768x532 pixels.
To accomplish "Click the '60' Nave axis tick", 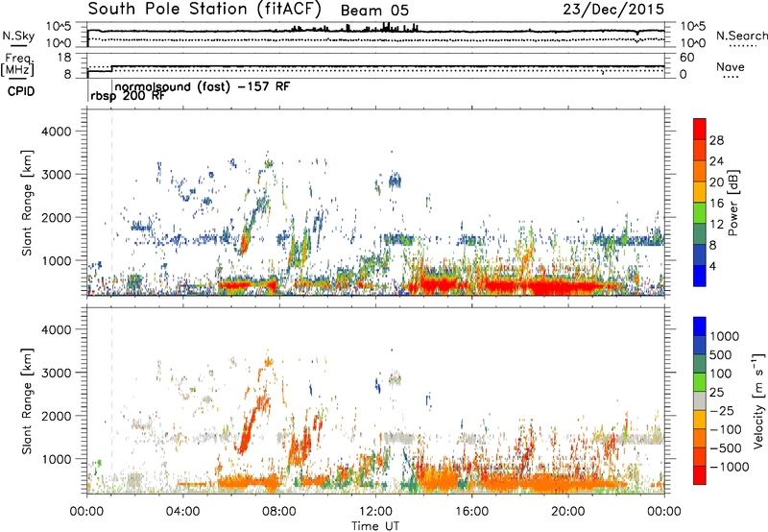I will click(x=686, y=58).
